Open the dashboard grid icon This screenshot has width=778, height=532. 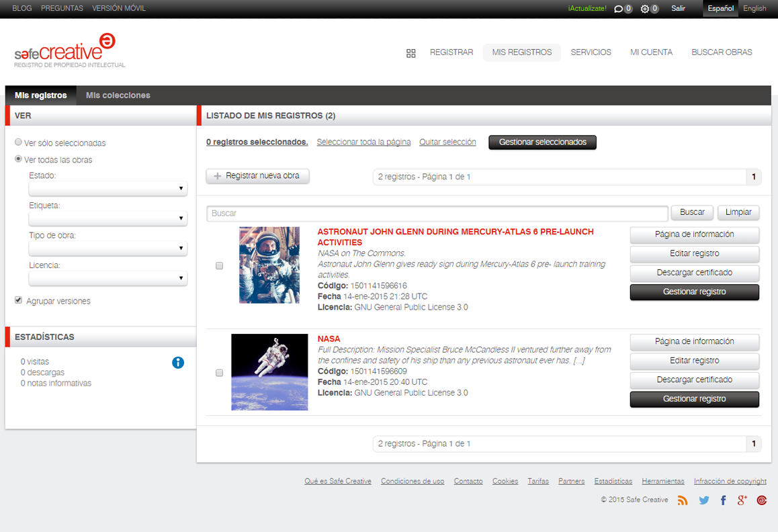pyautogui.click(x=411, y=53)
